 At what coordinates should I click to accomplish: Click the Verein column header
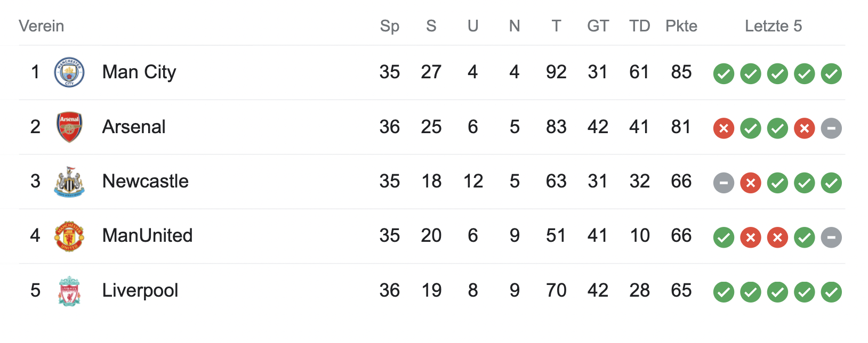click(42, 26)
